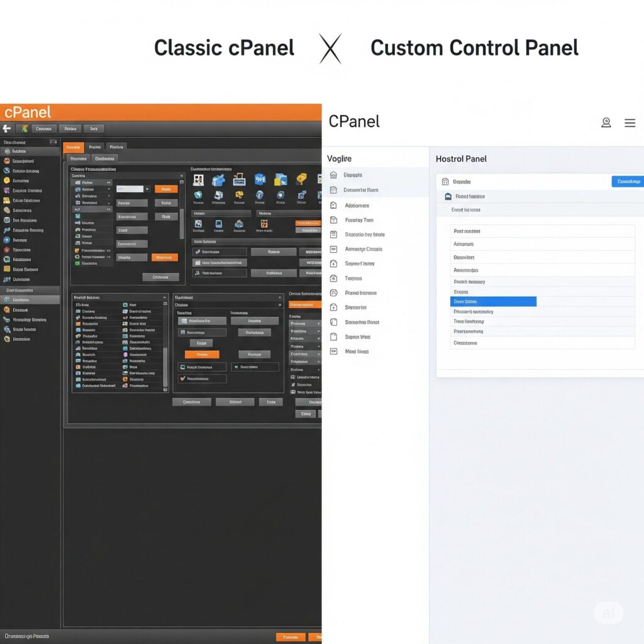Open the 'Rioboe' dropdown near right edge
The image size is (644, 644).
305,370
